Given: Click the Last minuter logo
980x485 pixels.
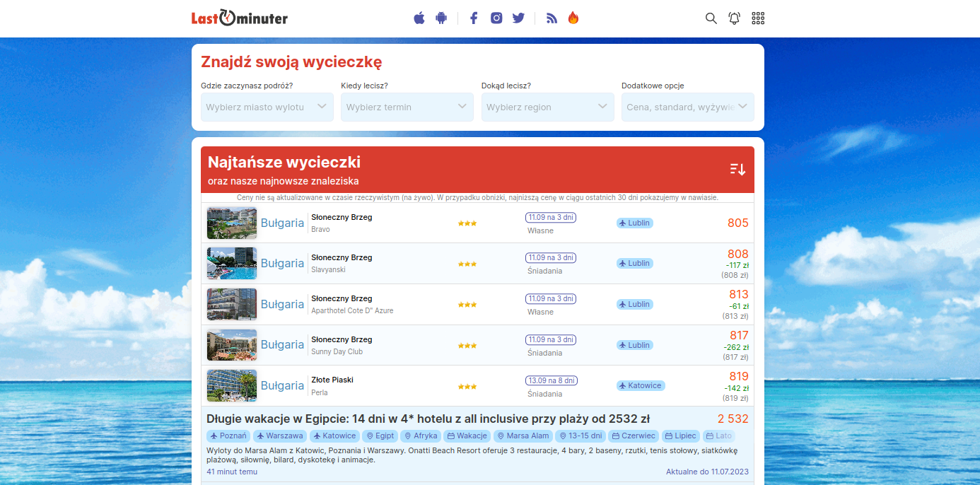Looking at the screenshot, I should [238, 18].
